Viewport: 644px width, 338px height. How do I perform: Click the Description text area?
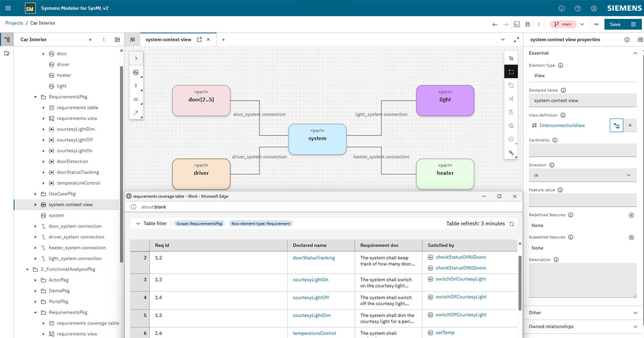coord(583,281)
